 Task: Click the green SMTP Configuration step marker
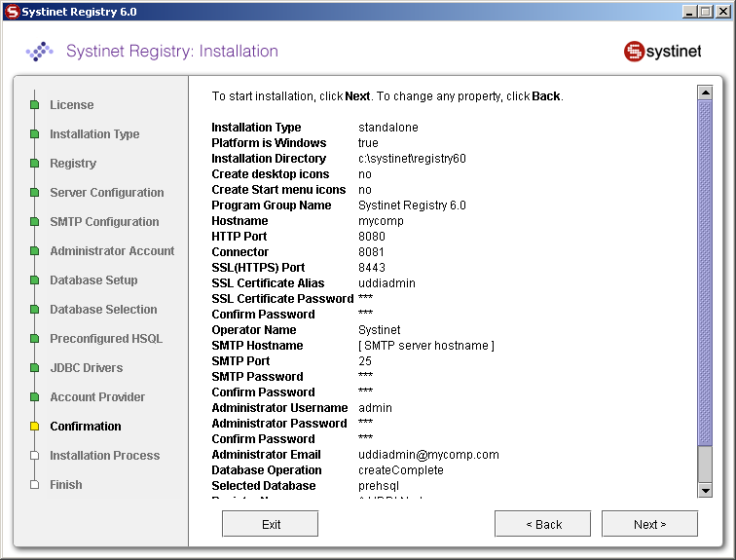[x=34, y=221]
